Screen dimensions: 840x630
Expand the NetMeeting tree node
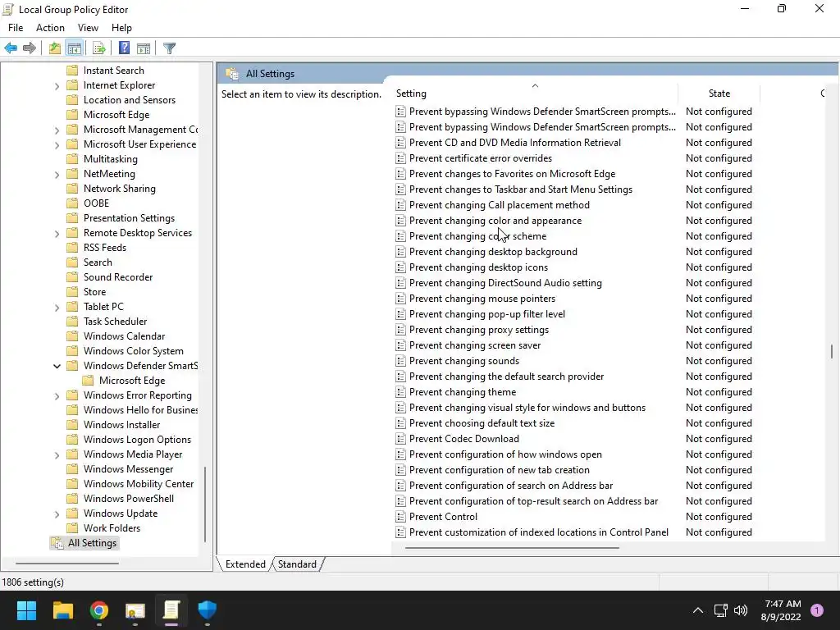[x=57, y=174]
